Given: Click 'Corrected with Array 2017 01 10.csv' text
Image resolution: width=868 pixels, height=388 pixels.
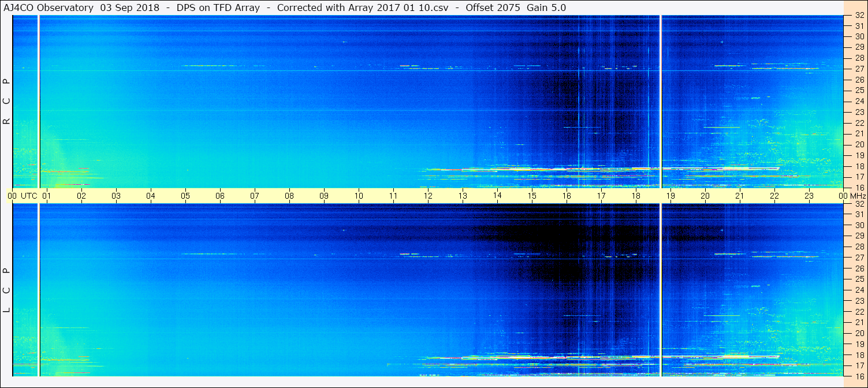Looking at the screenshot, I should point(363,8).
